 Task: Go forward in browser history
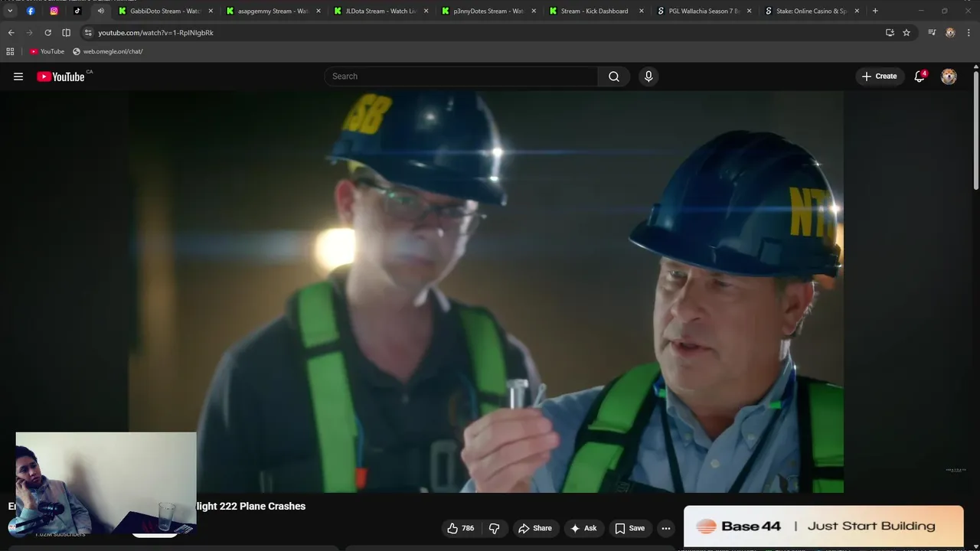click(29, 33)
